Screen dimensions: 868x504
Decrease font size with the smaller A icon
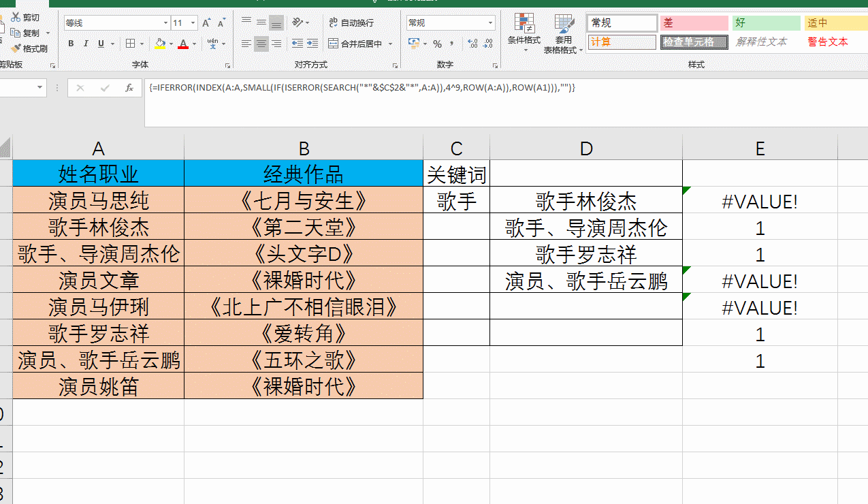pos(223,23)
